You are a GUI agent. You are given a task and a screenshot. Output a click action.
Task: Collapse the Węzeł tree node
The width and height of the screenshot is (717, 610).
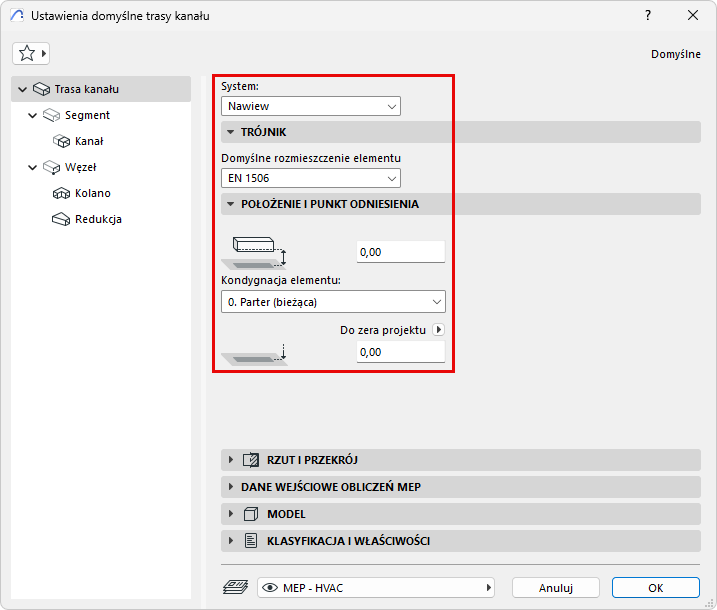pyautogui.click(x=32, y=167)
